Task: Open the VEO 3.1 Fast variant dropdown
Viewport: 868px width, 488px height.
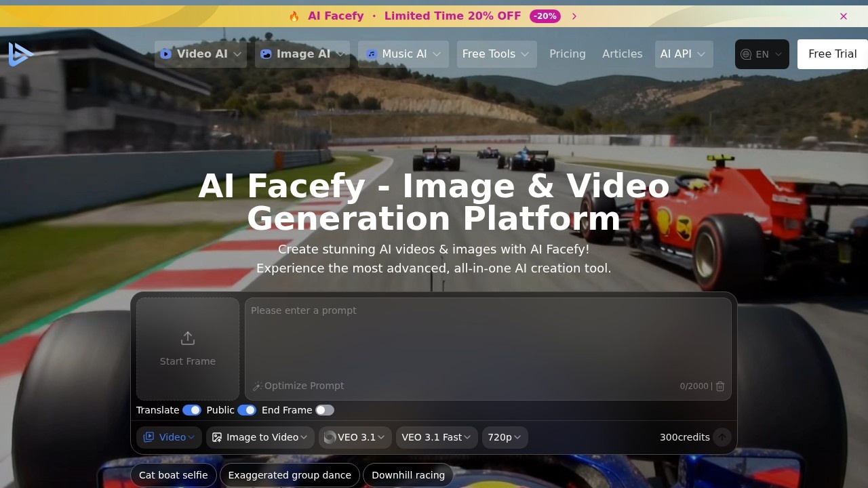Action: pyautogui.click(x=437, y=437)
